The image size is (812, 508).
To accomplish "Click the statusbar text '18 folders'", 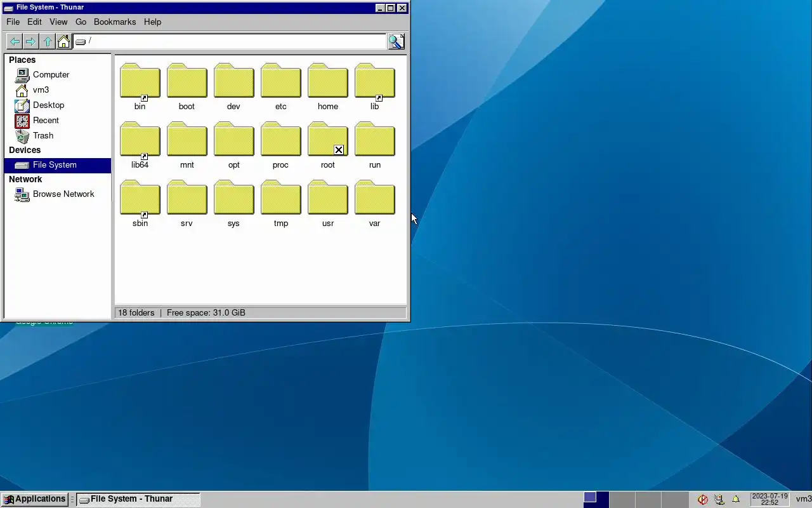I will pyautogui.click(x=136, y=312).
